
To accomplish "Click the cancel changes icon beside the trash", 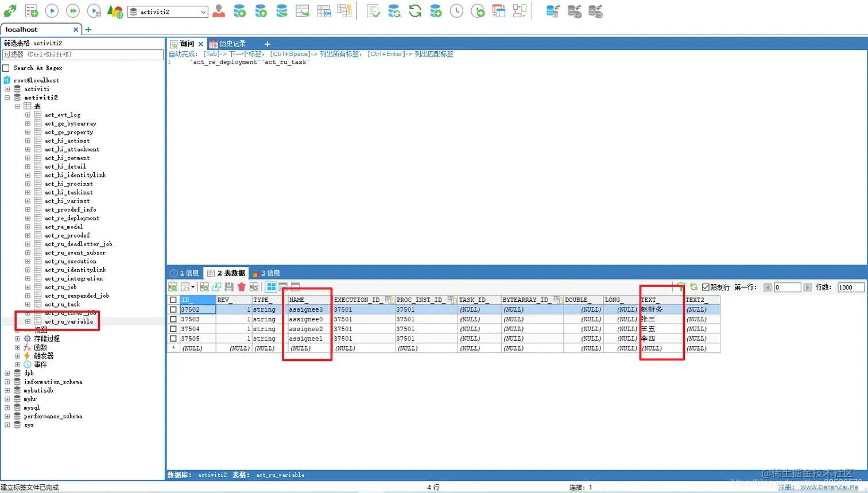I will (x=254, y=287).
